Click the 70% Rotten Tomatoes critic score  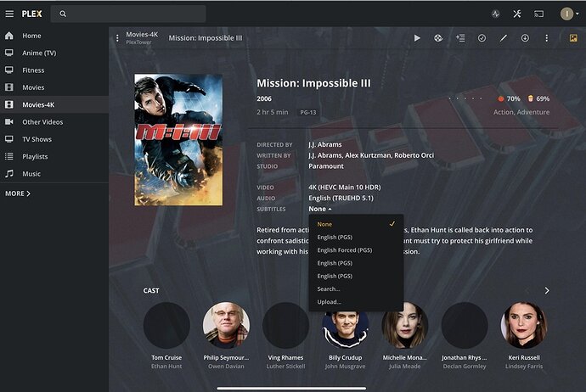(509, 98)
